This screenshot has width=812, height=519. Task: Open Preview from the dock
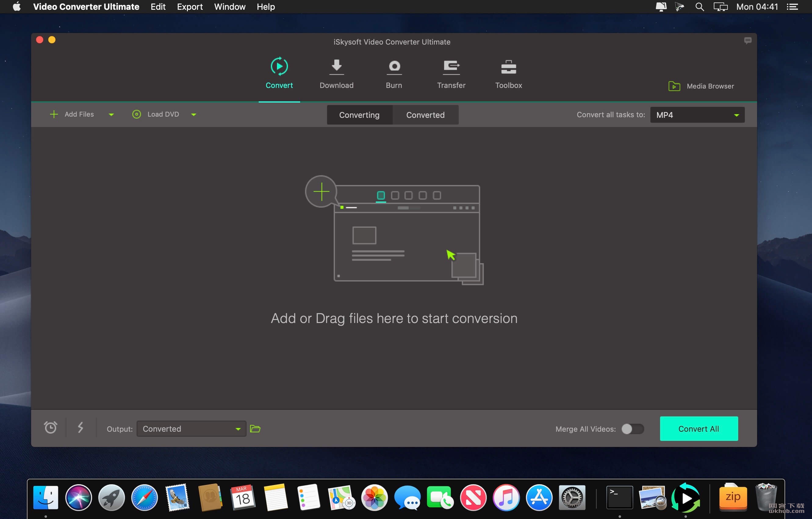click(x=652, y=497)
